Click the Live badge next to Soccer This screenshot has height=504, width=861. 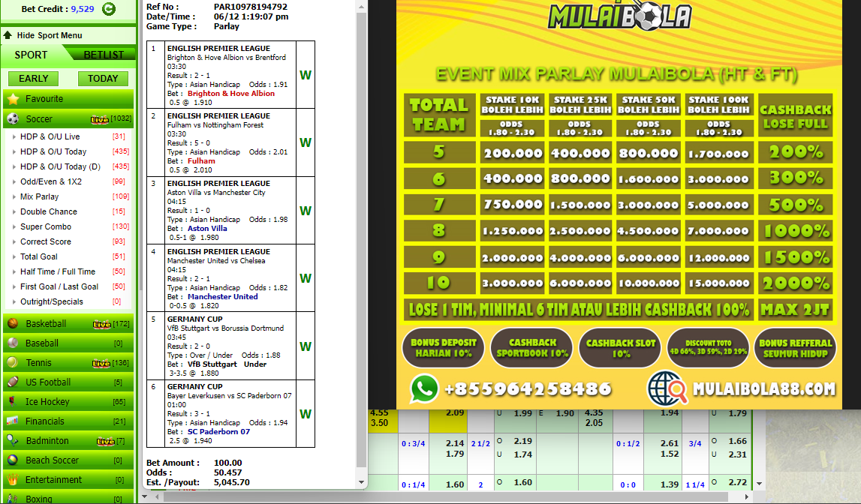100,119
